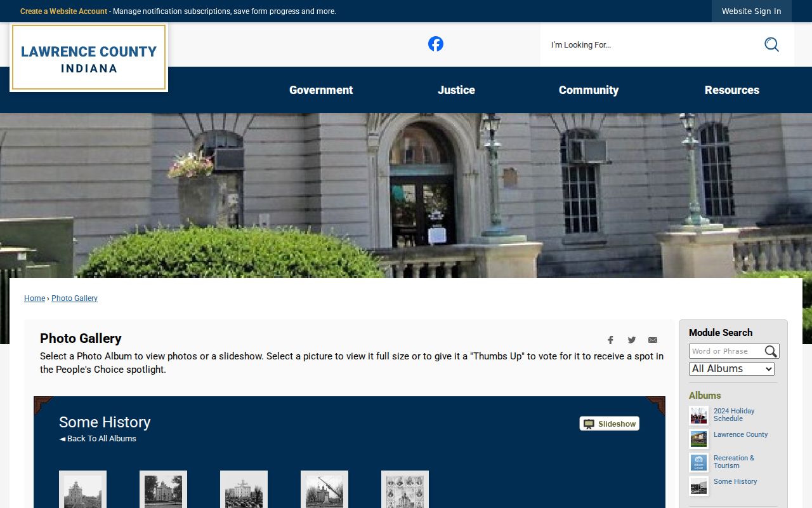Open the Justice menu
The image size is (812, 508).
(x=456, y=90)
